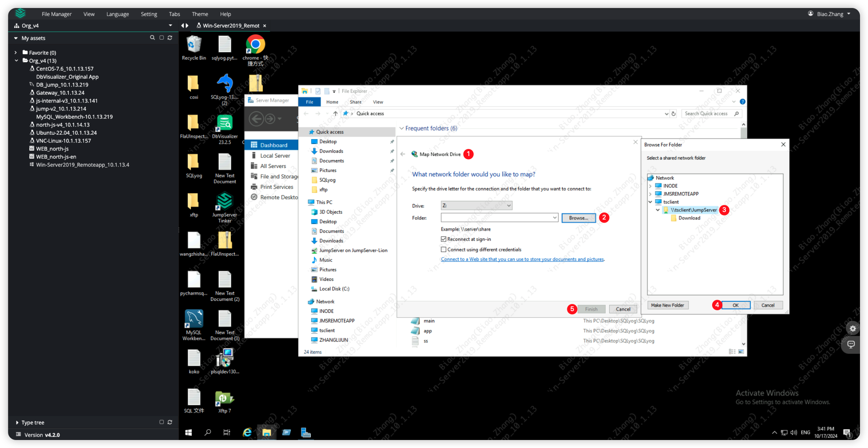Select the Download folder under JumpServer

click(689, 218)
